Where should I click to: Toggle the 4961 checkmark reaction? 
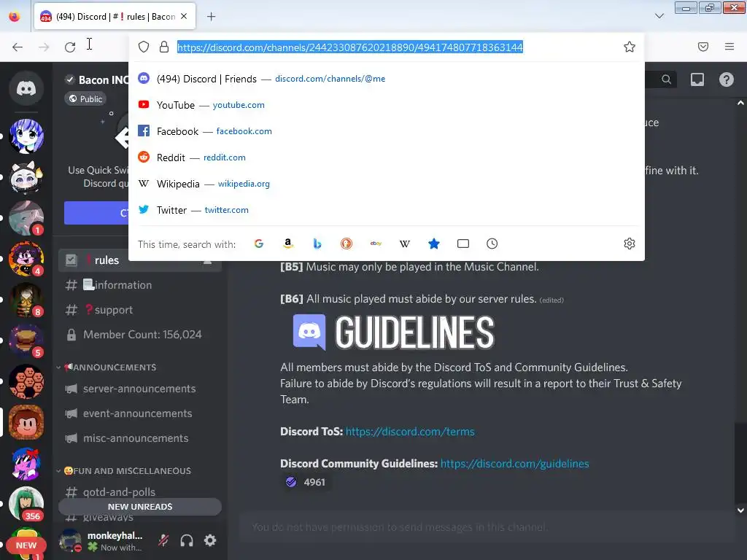click(306, 482)
